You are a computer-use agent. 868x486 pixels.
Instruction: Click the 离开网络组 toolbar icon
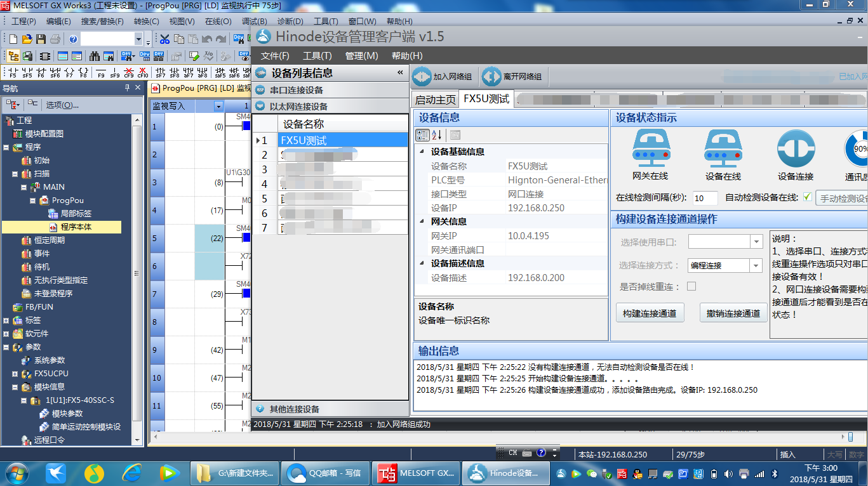pos(490,77)
